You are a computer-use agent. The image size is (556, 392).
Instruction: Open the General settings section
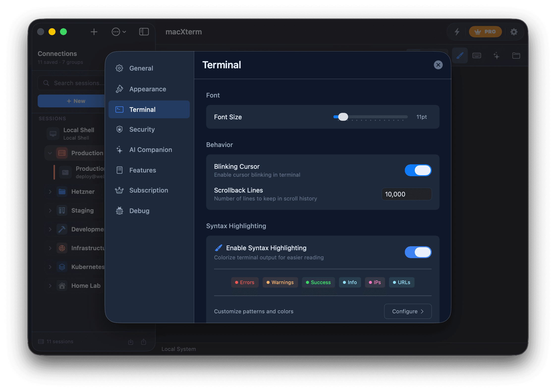149,68
